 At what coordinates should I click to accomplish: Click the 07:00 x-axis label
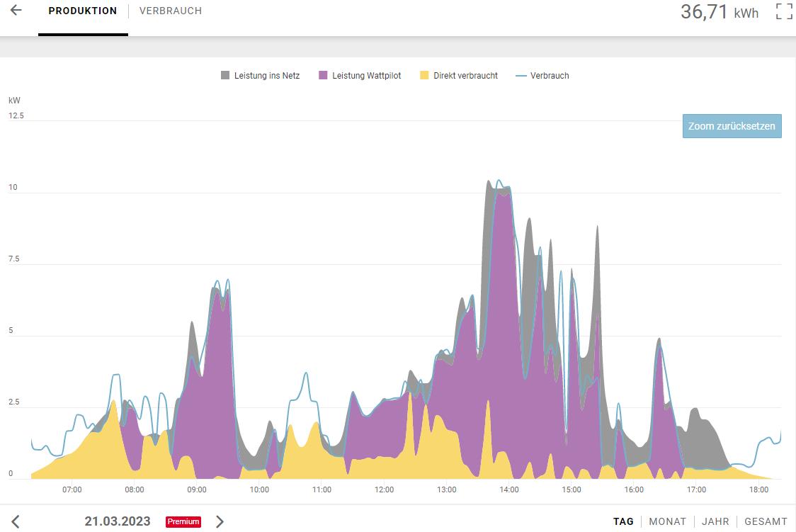point(72,489)
